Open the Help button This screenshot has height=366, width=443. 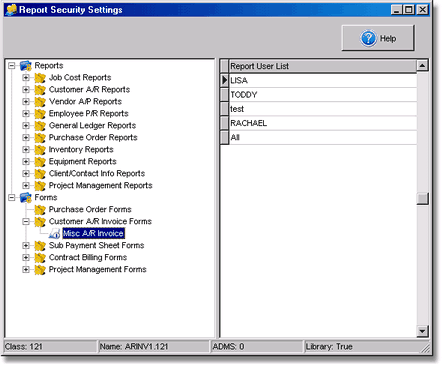pyautogui.click(x=378, y=38)
